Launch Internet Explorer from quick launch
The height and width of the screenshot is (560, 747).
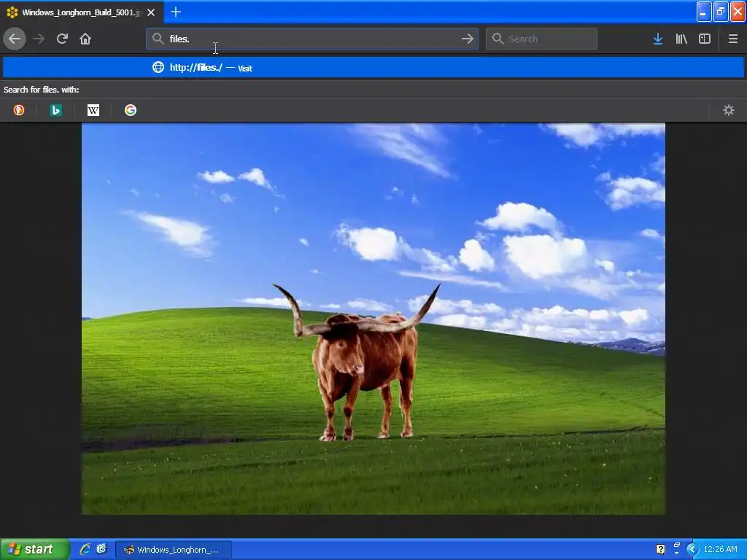click(x=85, y=550)
